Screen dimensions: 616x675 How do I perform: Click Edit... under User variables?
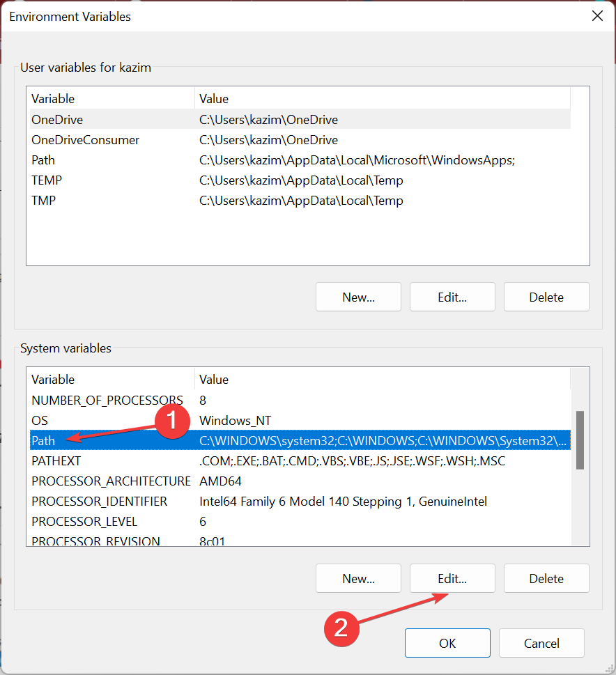coord(452,297)
